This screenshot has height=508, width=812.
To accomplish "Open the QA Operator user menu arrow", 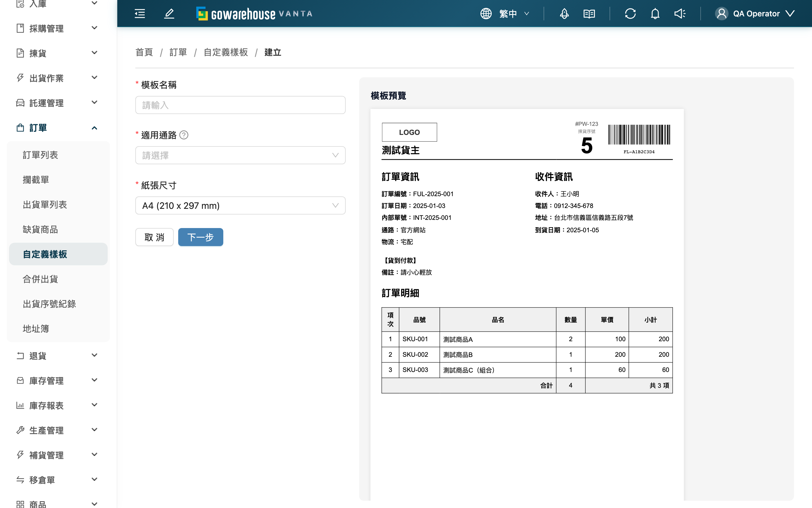I will (x=790, y=14).
